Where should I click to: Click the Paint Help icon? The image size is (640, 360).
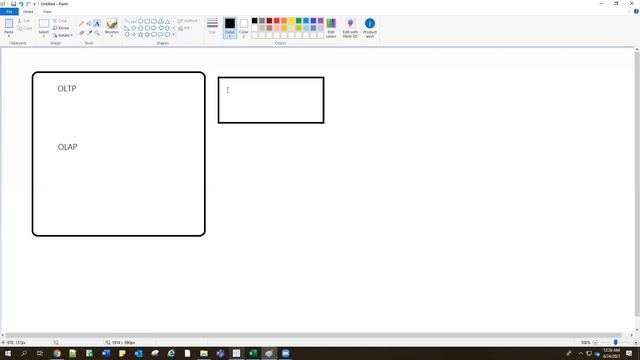click(x=636, y=11)
